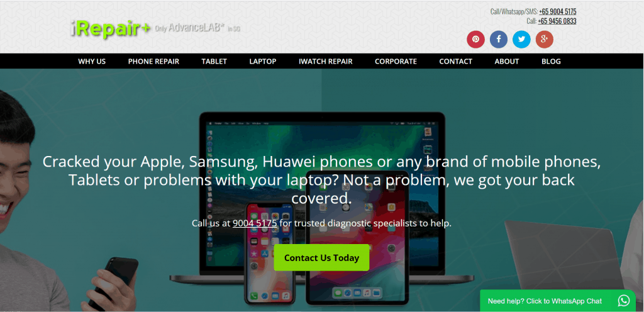Open the Google Plus social icon
The height and width of the screenshot is (312, 644).
pyautogui.click(x=545, y=40)
